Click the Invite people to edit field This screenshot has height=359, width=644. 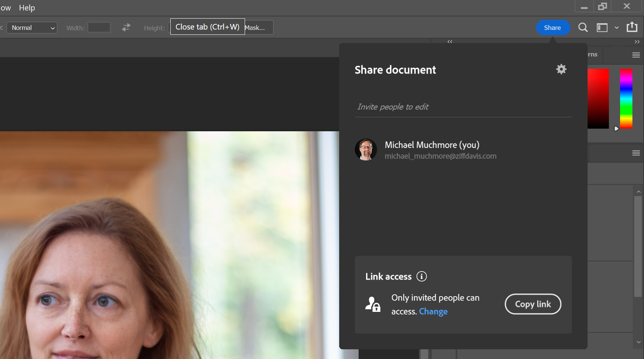point(463,107)
